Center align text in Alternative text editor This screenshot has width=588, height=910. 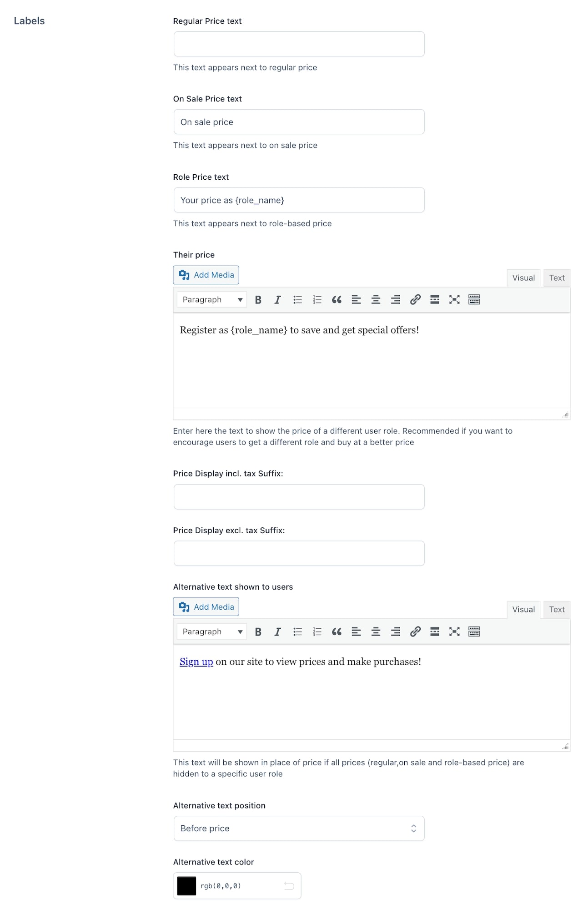[x=376, y=632]
